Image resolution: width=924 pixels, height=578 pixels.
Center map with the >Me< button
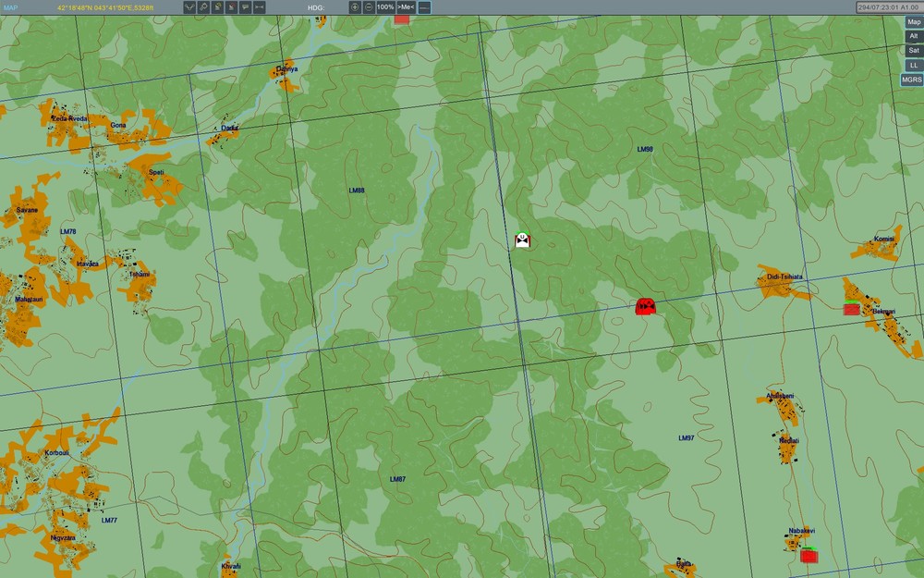[x=406, y=7]
